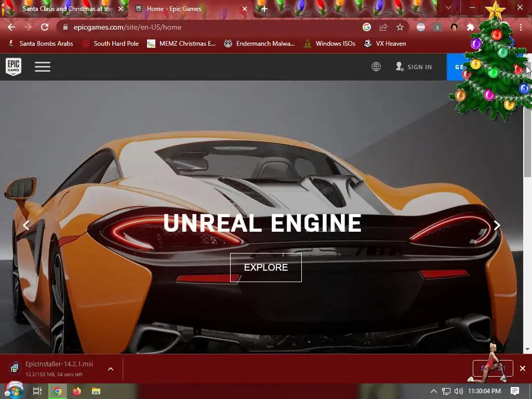Close the Home - Epic Games tab
Screen dimensions: 532x399
245,9
